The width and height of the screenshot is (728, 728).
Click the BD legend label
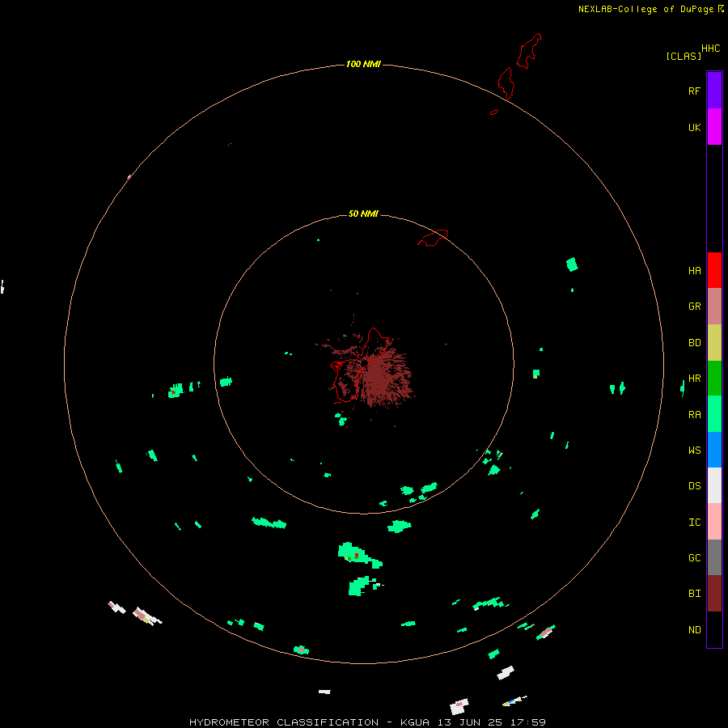[x=694, y=343]
